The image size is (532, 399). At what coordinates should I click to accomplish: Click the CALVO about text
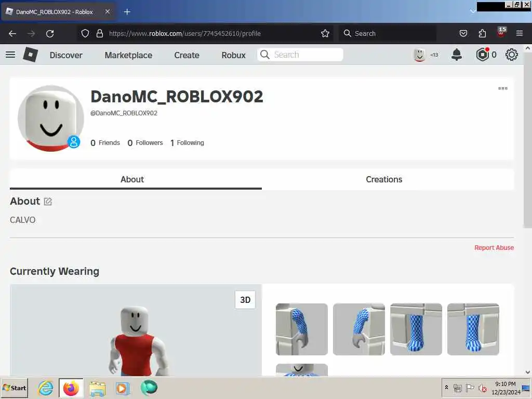point(23,220)
